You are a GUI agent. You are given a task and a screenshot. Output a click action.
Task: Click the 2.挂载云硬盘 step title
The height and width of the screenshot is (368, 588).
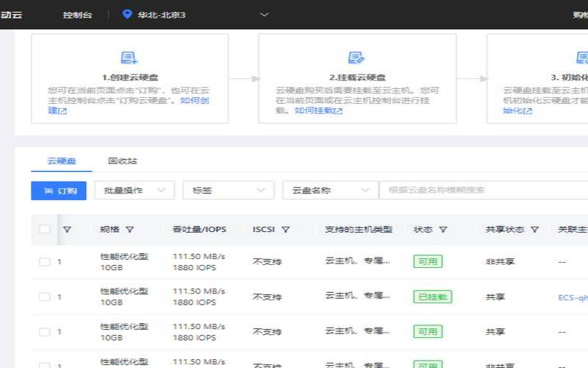[x=357, y=77]
